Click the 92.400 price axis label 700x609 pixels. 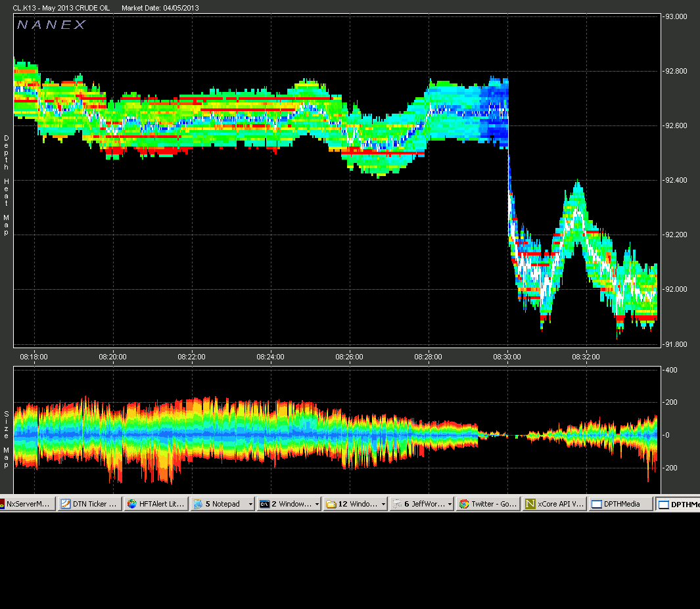[676, 180]
